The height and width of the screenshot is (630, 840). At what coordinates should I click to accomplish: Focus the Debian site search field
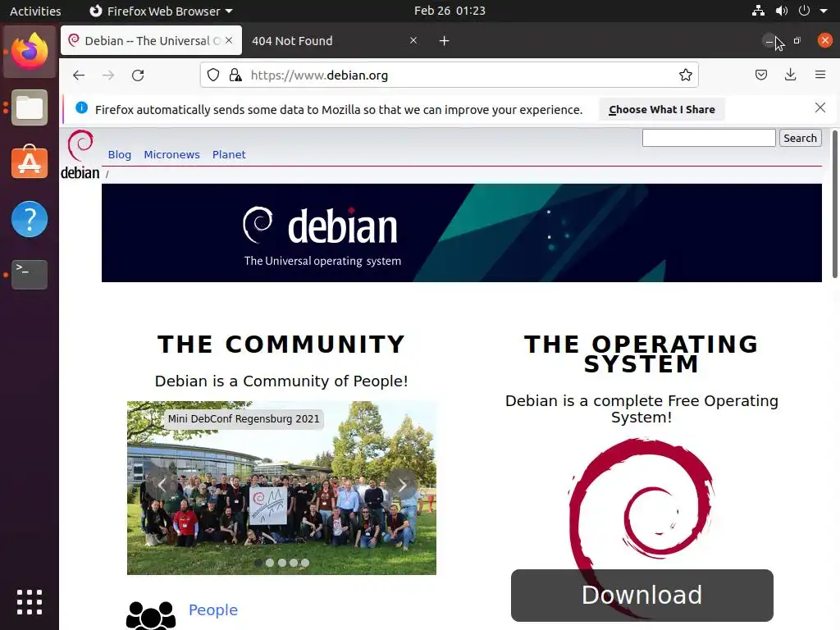[709, 138]
